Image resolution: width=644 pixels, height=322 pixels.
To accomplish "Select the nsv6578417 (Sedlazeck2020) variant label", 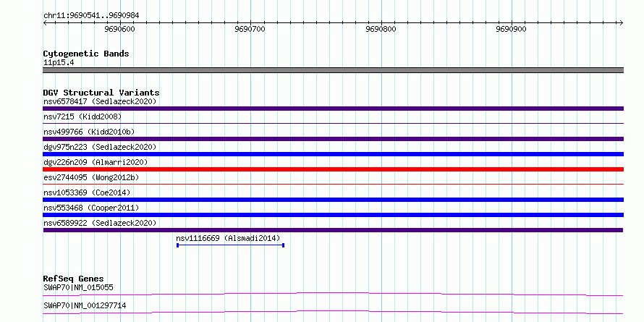I will [100, 101].
